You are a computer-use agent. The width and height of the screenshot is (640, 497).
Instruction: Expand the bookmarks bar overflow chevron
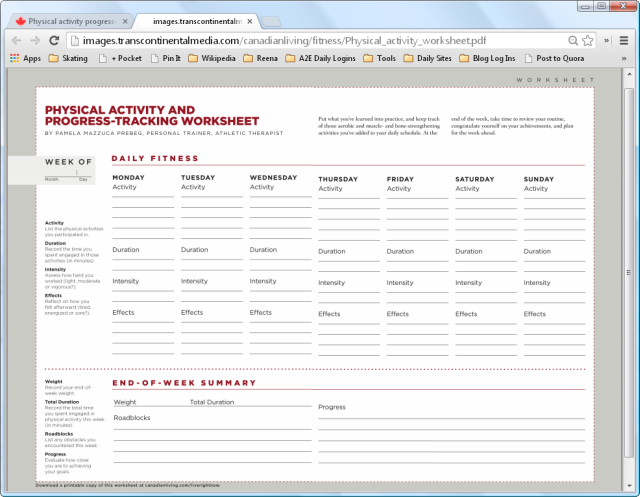point(624,58)
